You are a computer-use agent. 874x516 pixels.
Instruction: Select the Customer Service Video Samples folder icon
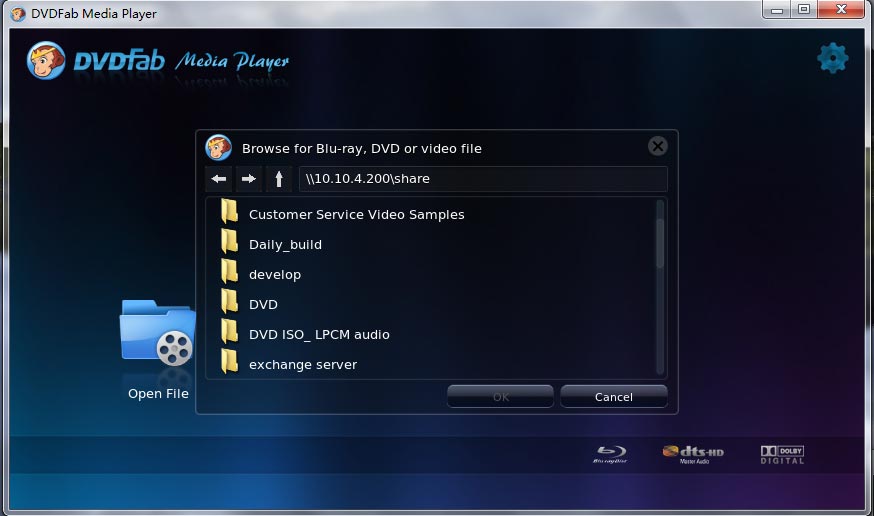pyautogui.click(x=229, y=211)
